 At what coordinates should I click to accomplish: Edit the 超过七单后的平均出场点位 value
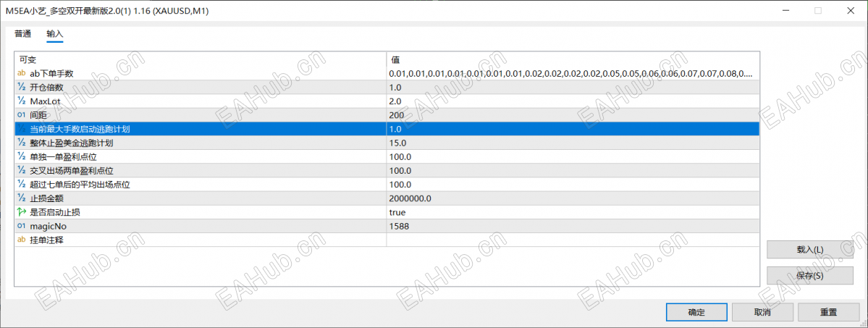573,185
